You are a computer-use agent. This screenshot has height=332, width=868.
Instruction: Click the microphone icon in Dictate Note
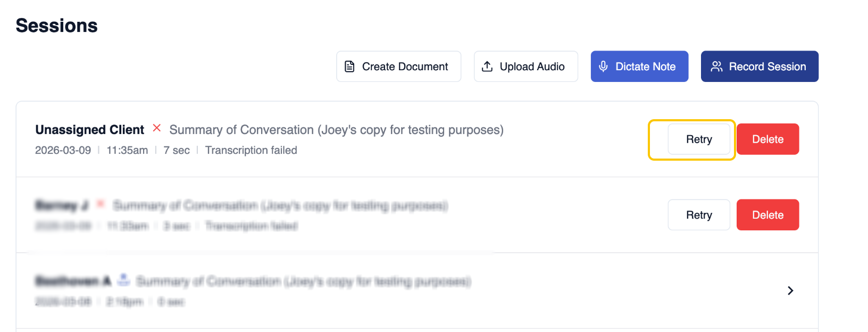[x=603, y=67]
